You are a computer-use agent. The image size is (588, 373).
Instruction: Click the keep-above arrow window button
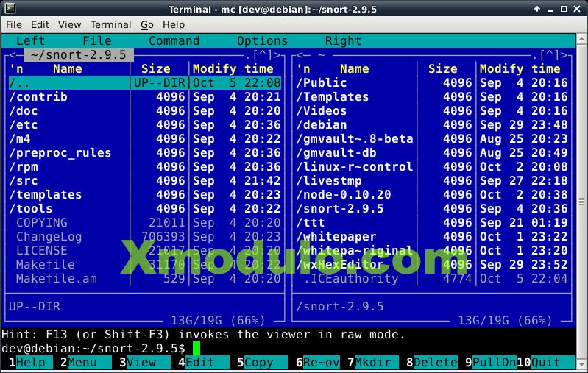(x=537, y=9)
